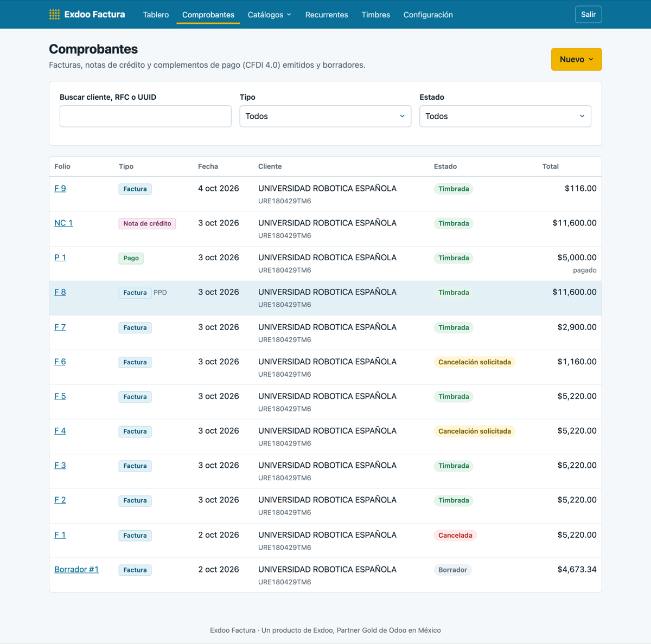Click the $2,900.00 total amount
Viewport: 651px width, 644px height.
pos(577,327)
